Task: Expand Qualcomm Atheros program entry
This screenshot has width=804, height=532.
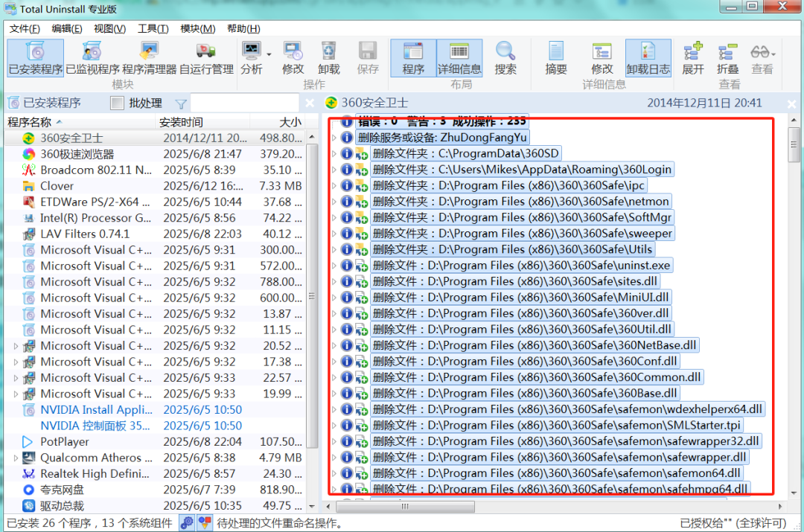Action: (x=16, y=458)
